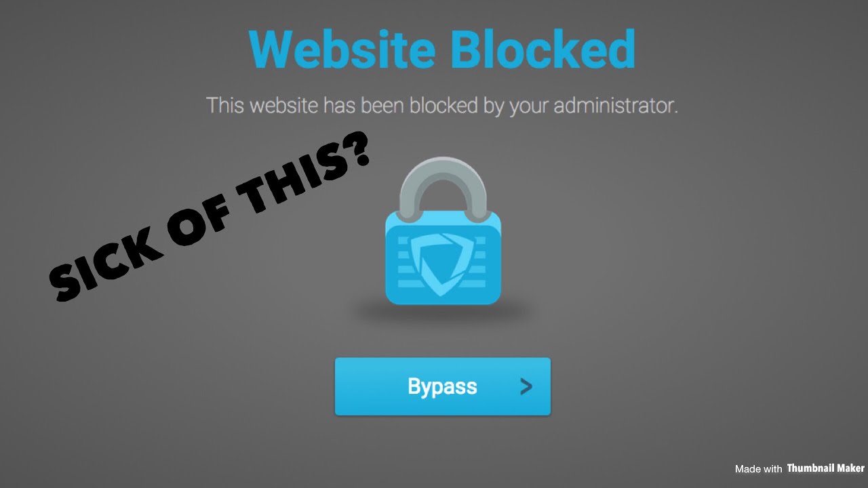Click the striped lines right of shield
The image size is (868, 488).
point(480,262)
